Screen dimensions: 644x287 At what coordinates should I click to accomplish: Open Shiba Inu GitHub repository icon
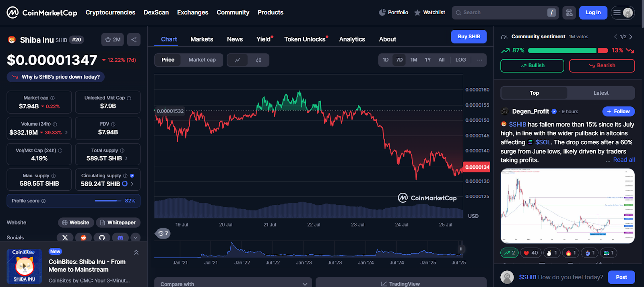tap(102, 237)
